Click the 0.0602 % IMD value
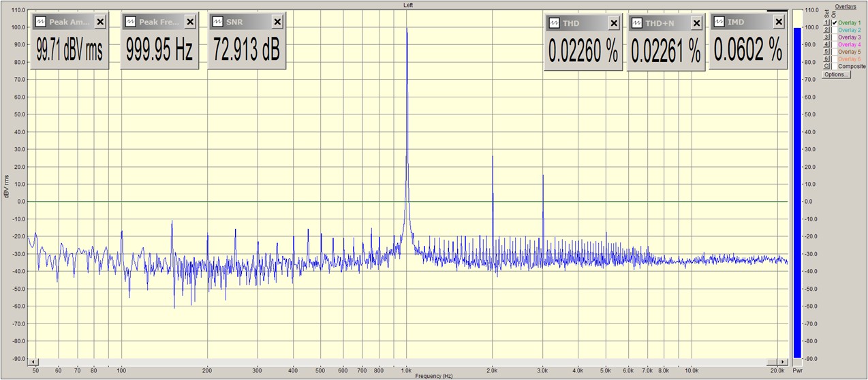Image resolution: width=868 pixels, height=380 pixels. [748, 50]
